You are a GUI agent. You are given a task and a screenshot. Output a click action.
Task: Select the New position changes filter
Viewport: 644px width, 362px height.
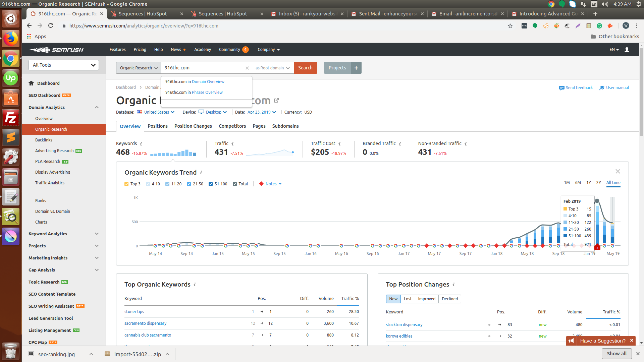point(393,299)
